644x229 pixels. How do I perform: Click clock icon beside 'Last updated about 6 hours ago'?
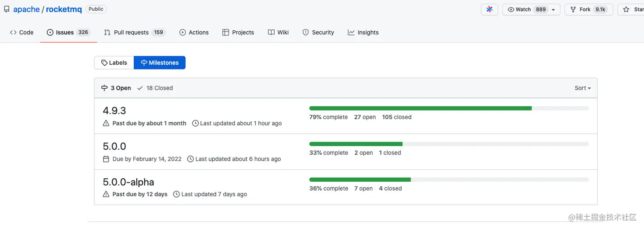(x=191, y=159)
